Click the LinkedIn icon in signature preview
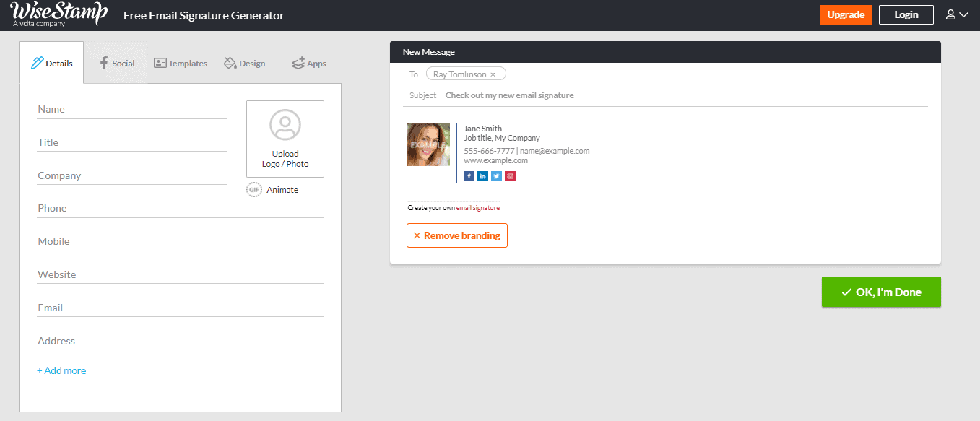Image resolution: width=980 pixels, height=421 pixels. click(x=482, y=176)
